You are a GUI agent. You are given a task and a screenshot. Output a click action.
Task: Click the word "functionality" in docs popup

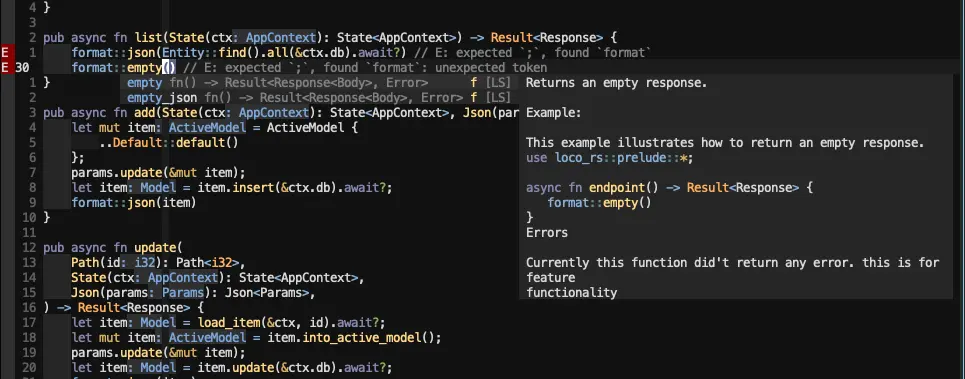click(571, 293)
